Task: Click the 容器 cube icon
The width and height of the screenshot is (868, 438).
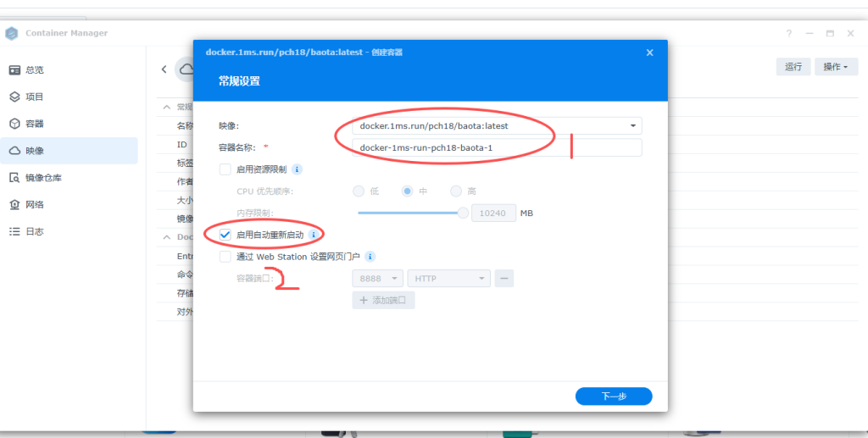Action: point(15,124)
